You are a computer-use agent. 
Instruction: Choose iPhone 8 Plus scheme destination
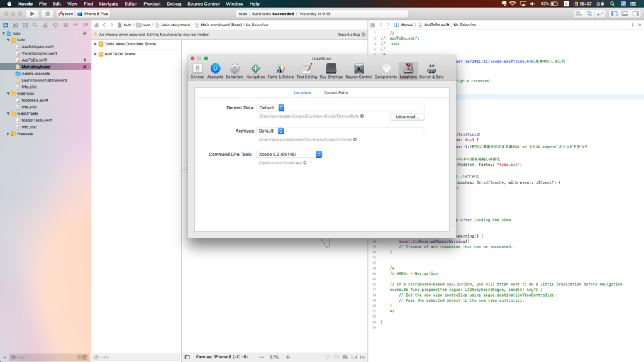pyautogui.click(x=93, y=14)
